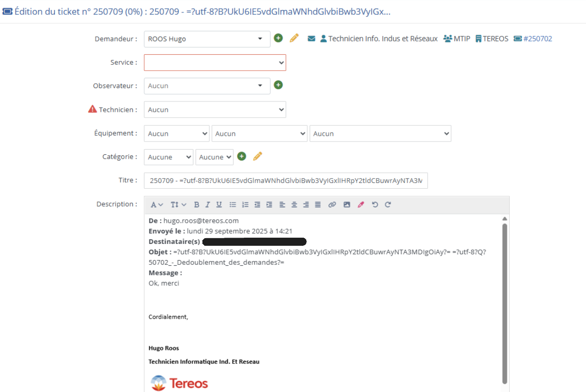
Task: Expand the Technicien dropdown
Action: click(x=215, y=110)
